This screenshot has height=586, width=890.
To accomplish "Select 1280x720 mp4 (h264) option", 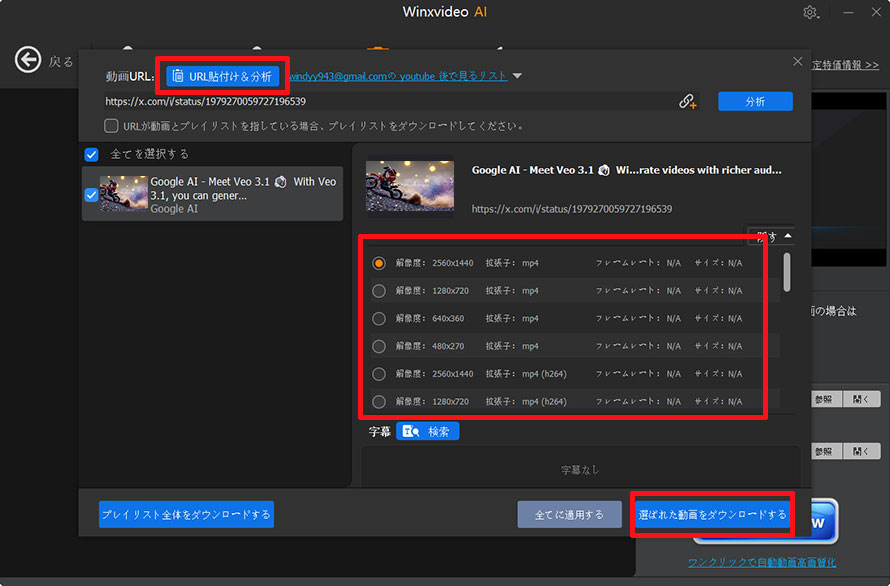I will pos(379,401).
